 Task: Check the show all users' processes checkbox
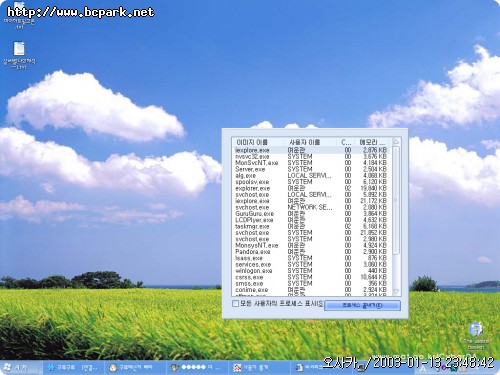(235, 304)
